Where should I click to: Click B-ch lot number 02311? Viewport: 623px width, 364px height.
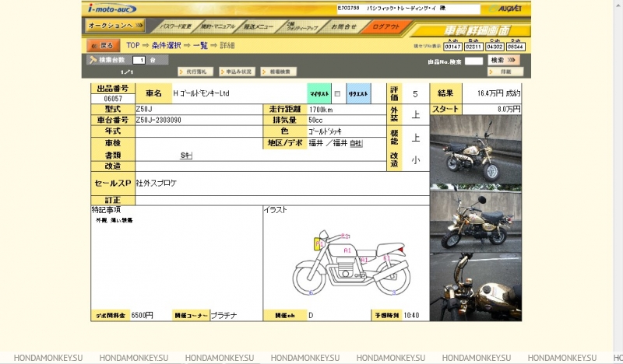(473, 47)
